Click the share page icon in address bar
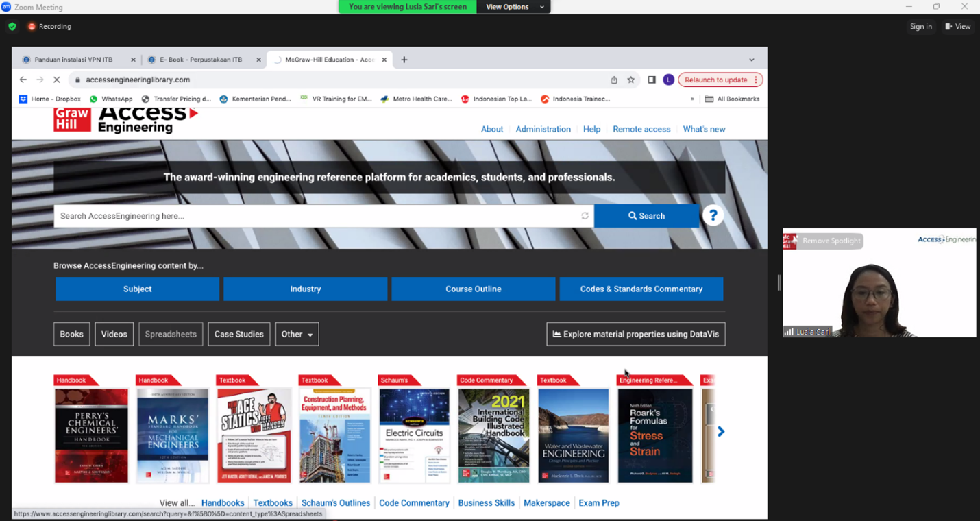This screenshot has width=980, height=521. coord(614,80)
